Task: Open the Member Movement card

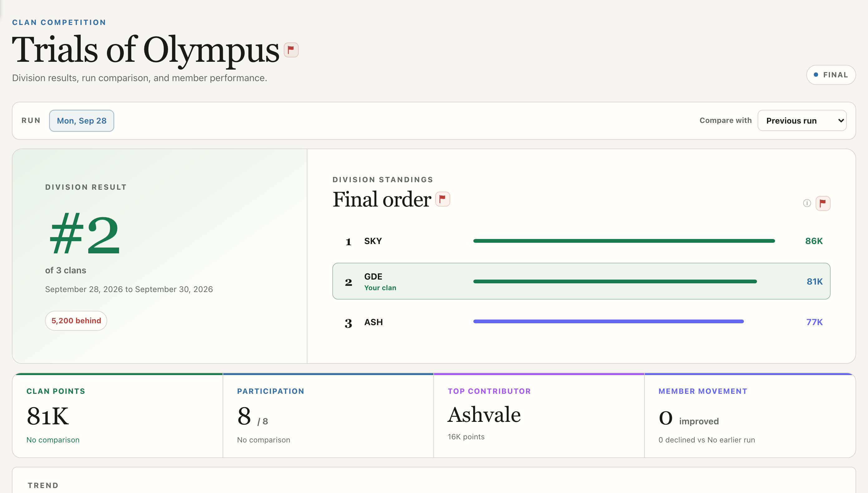Action: coord(750,415)
